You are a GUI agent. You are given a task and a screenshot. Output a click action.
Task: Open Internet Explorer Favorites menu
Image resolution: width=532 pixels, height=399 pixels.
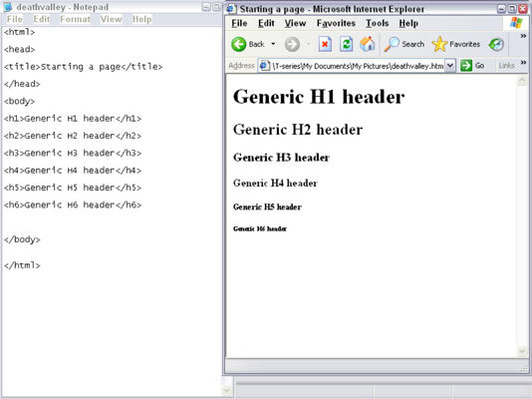tap(336, 23)
